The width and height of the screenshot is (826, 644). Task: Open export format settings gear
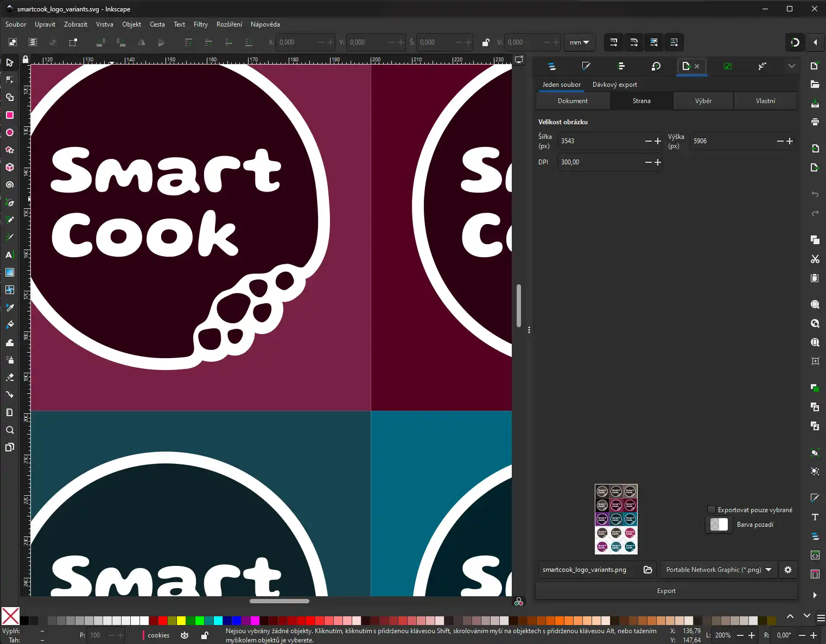[788, 570]
